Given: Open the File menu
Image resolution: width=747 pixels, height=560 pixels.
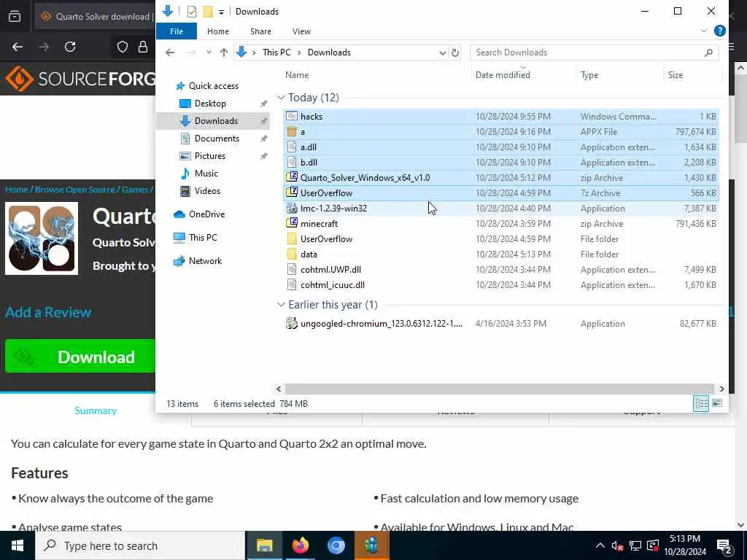Looking at the screenshot, I should click(177, 31).
